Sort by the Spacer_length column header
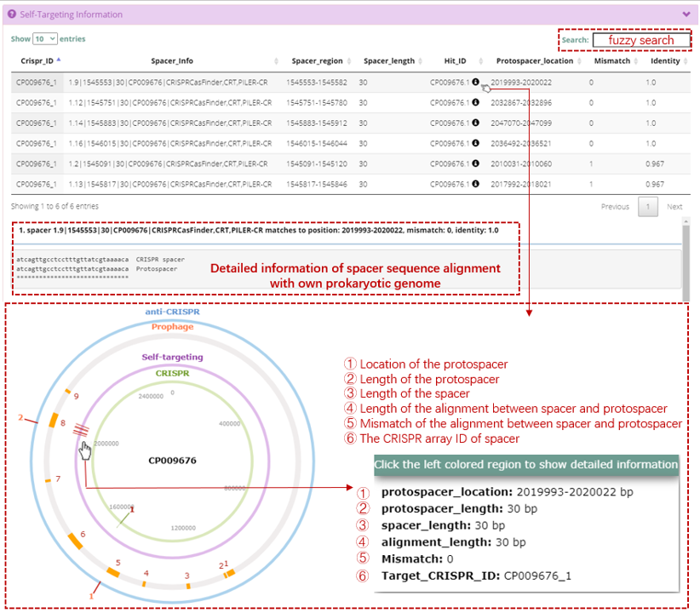Image resolution: width=700 pixels, height=613 pixels. point(389,61)
